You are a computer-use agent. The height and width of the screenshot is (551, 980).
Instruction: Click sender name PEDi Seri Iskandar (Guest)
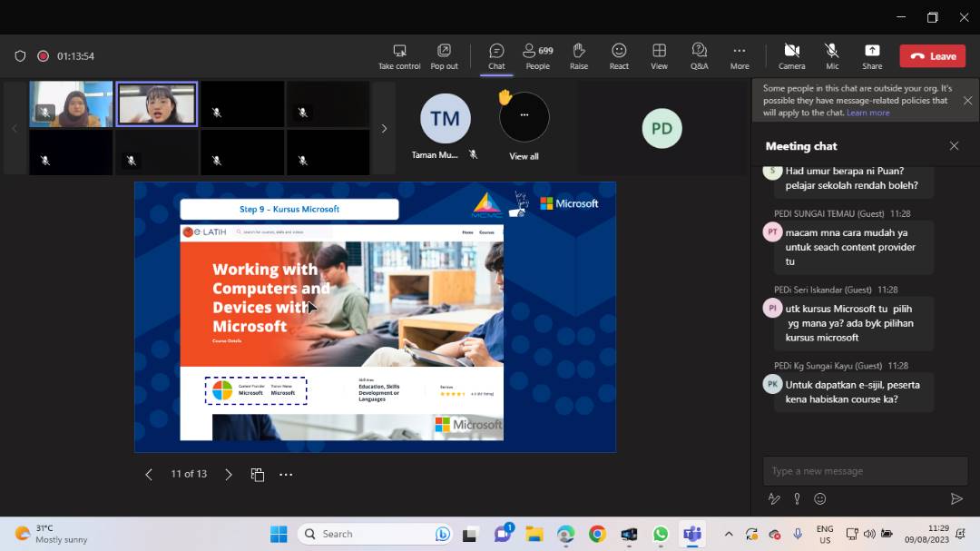[822, 290]
